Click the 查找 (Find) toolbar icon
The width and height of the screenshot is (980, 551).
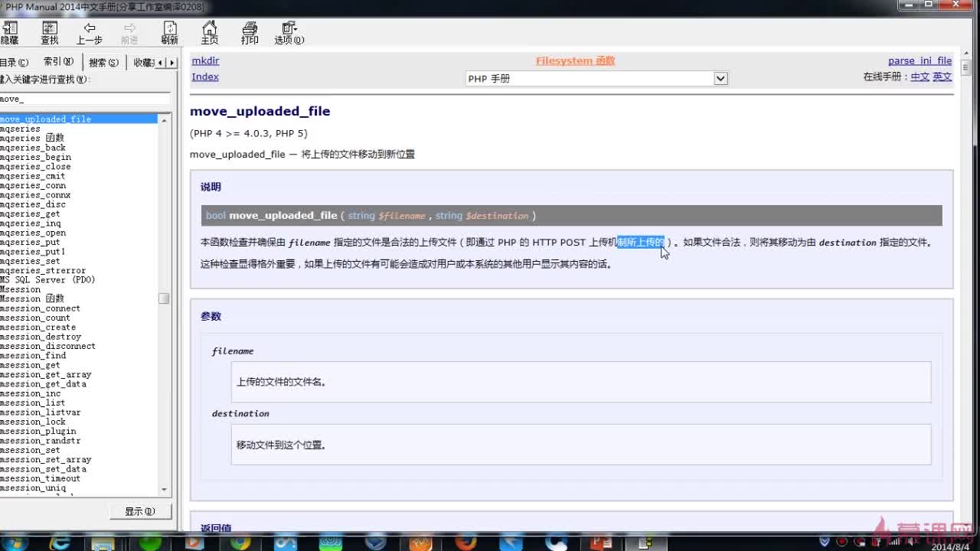coord(50,33)
